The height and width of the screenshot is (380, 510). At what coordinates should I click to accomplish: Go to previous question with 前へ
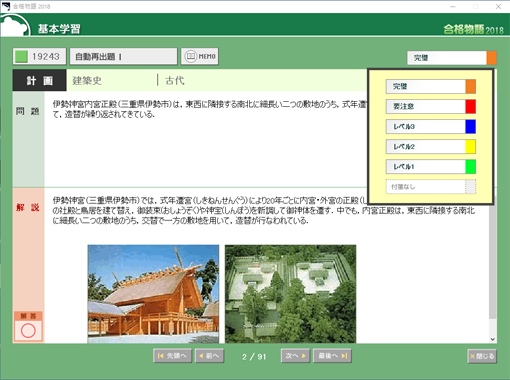coord(209,356)
